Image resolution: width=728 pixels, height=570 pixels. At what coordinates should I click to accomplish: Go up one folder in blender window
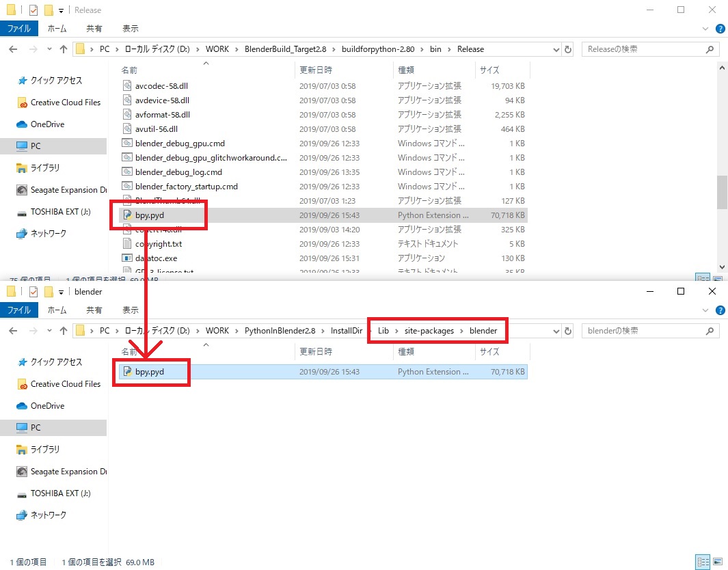point(64,331)
